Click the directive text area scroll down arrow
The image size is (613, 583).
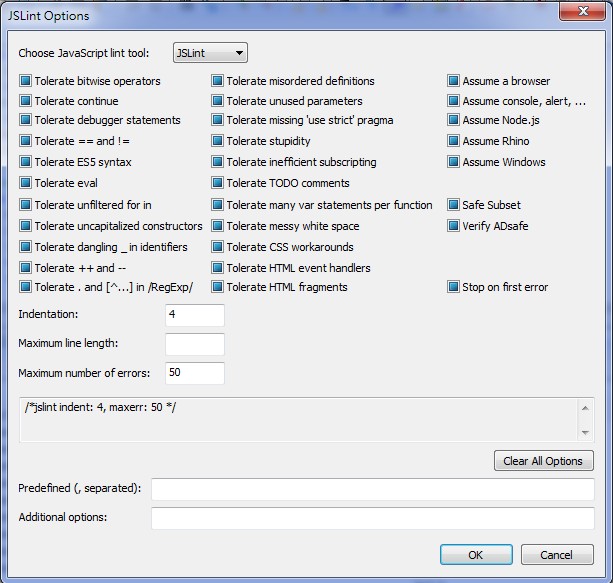[585, 432]
